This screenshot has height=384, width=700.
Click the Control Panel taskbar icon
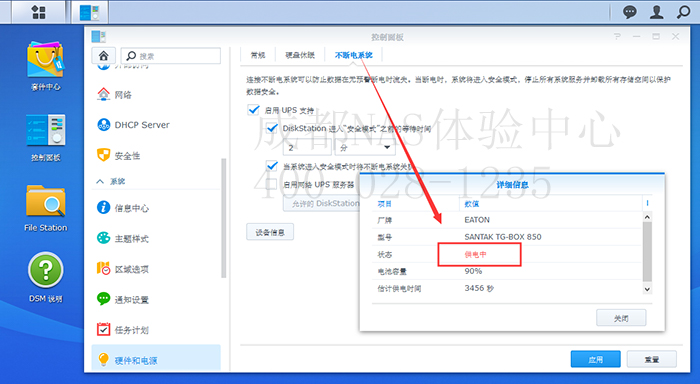(90, 12)
